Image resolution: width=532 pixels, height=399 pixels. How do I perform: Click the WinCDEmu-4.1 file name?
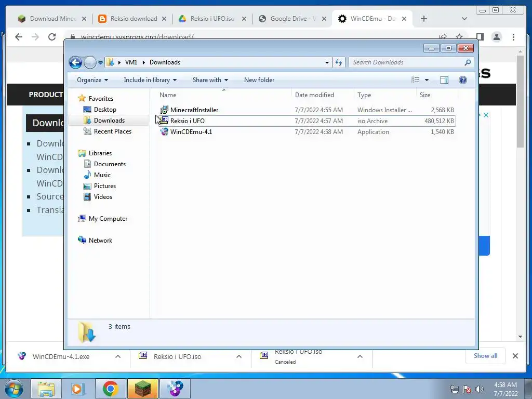coord(191,131)
